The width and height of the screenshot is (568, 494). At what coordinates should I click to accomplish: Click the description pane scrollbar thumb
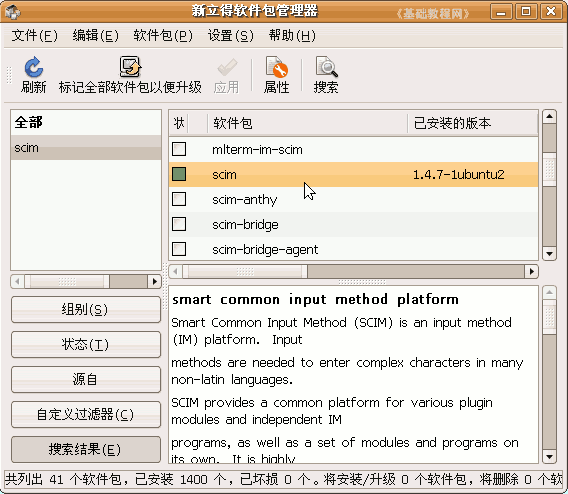549,317
